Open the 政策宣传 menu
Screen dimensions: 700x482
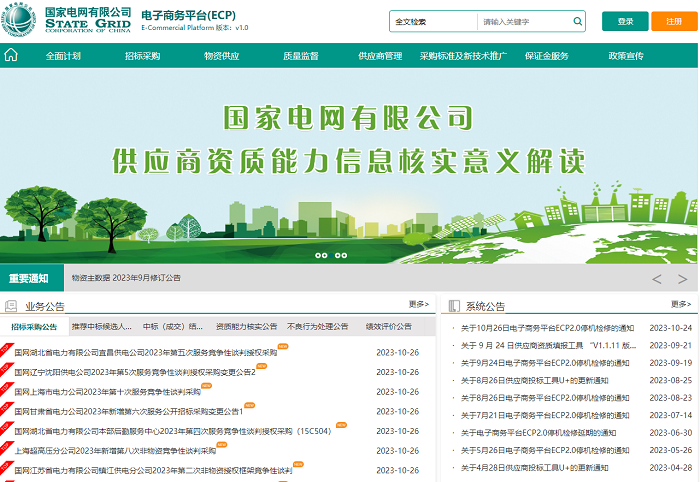tap(626, 56)
